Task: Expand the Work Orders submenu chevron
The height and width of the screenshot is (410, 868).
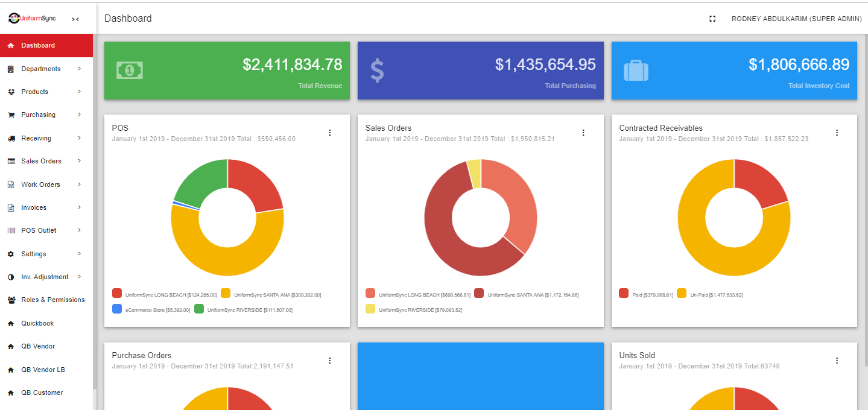Action: click(79, 184)
